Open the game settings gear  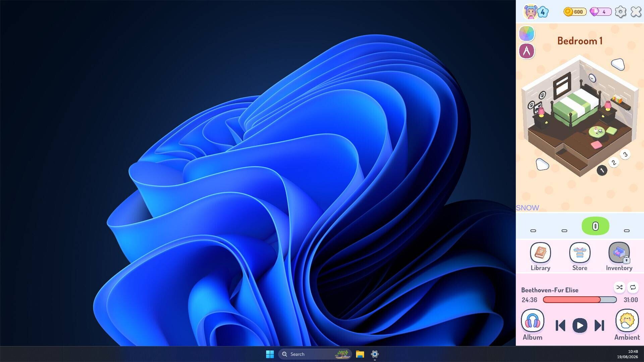pyautogui.click(x=621, y=12)
